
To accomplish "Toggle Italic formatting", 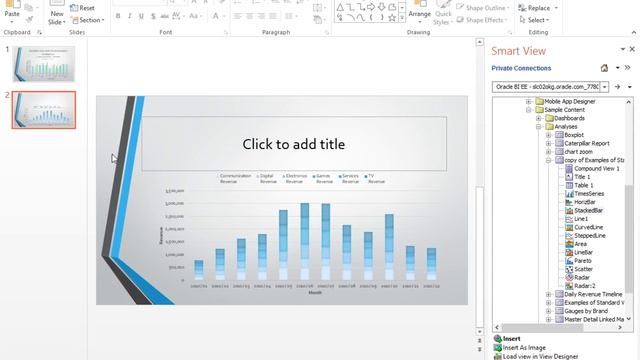I will click(129, 16).
